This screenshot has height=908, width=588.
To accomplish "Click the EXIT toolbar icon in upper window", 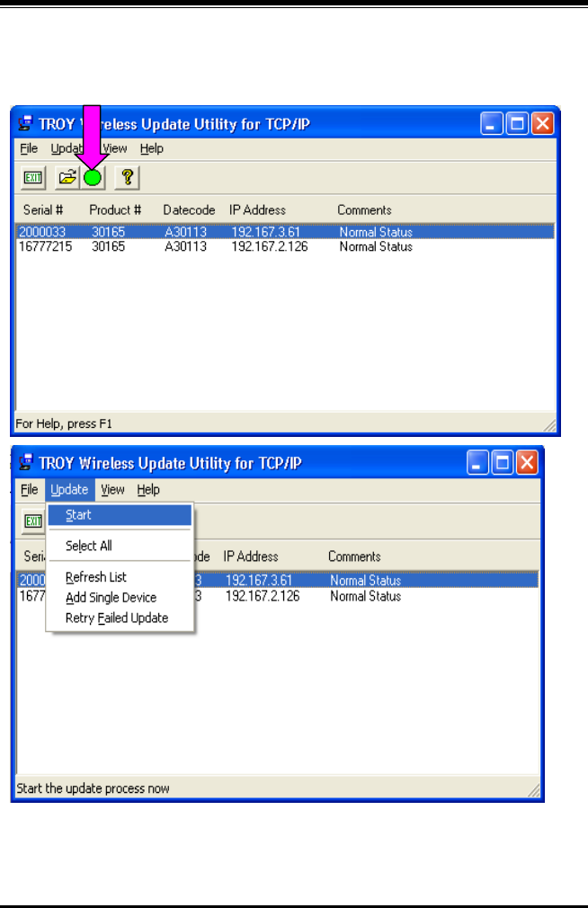I will tap(33, 178).
